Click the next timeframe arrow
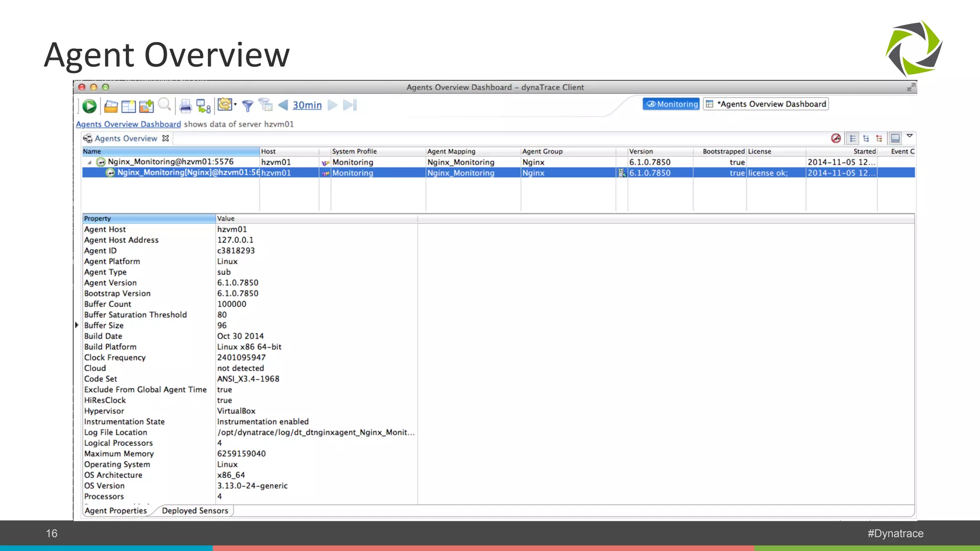The height and width of the screenshot is (551, 980). [333, 105]
